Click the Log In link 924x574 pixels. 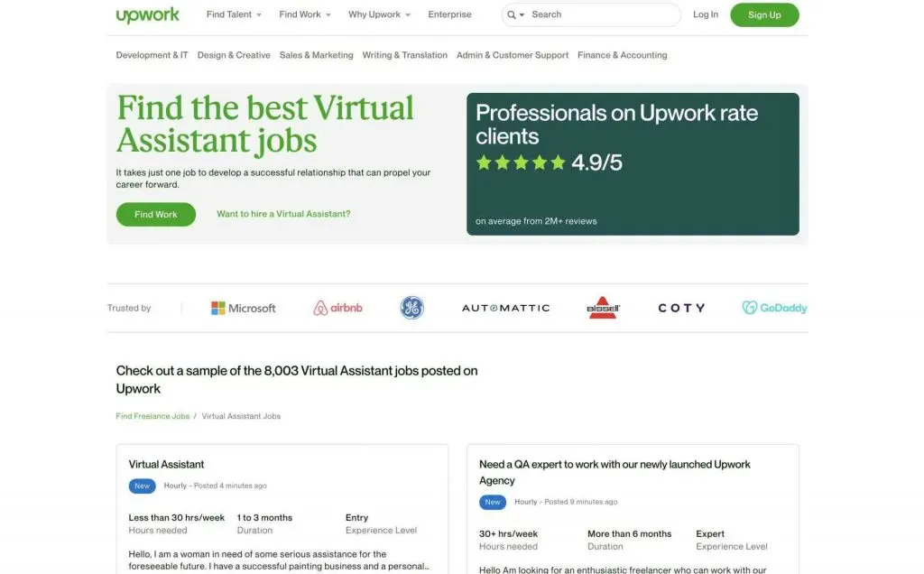point(706,14)
